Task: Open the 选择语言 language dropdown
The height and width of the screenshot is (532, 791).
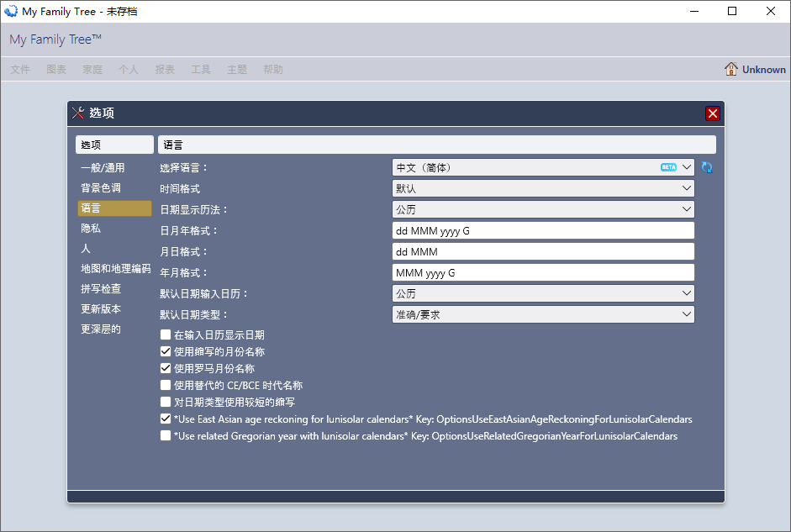Action: (543, 167)
